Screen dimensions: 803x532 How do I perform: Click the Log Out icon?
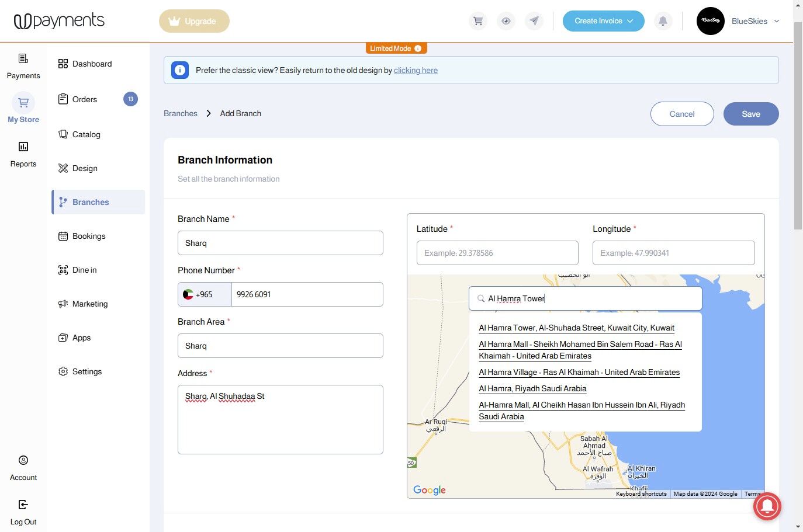click(x=23, y=505)
